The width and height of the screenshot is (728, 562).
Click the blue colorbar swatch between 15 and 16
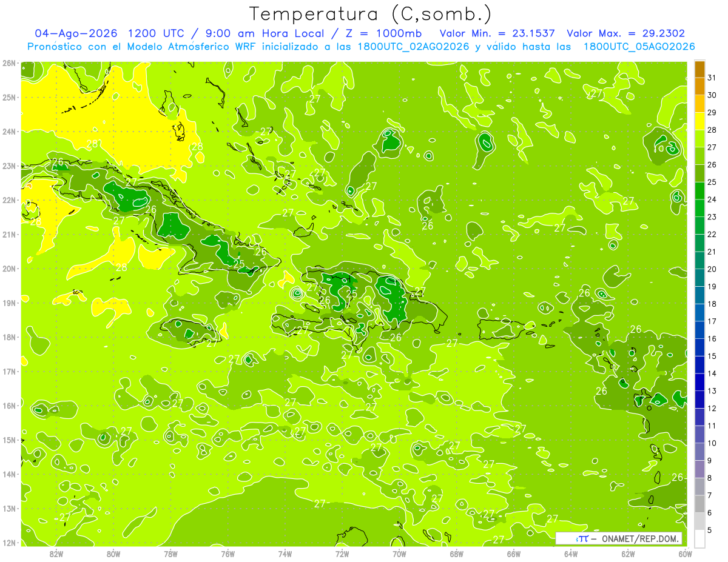pyautogui.click(x=699, y=347)
